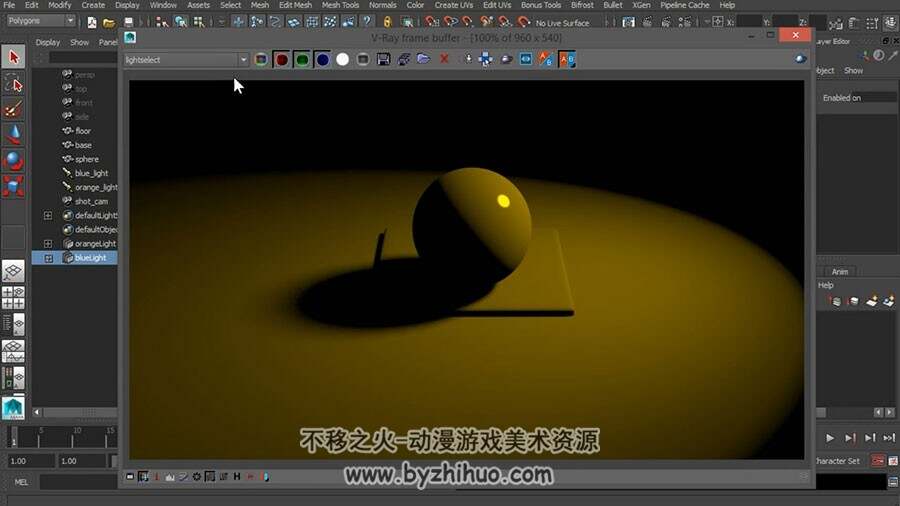The height and width of the screenshot is (506, 900).
Task: Click the open scene folder icon
Action: [x=108, y=22]
